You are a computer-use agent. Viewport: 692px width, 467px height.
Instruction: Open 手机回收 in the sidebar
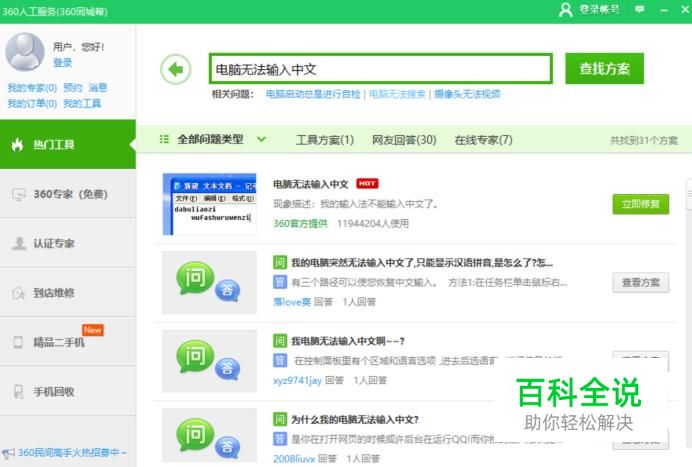(x=68, y=392)
